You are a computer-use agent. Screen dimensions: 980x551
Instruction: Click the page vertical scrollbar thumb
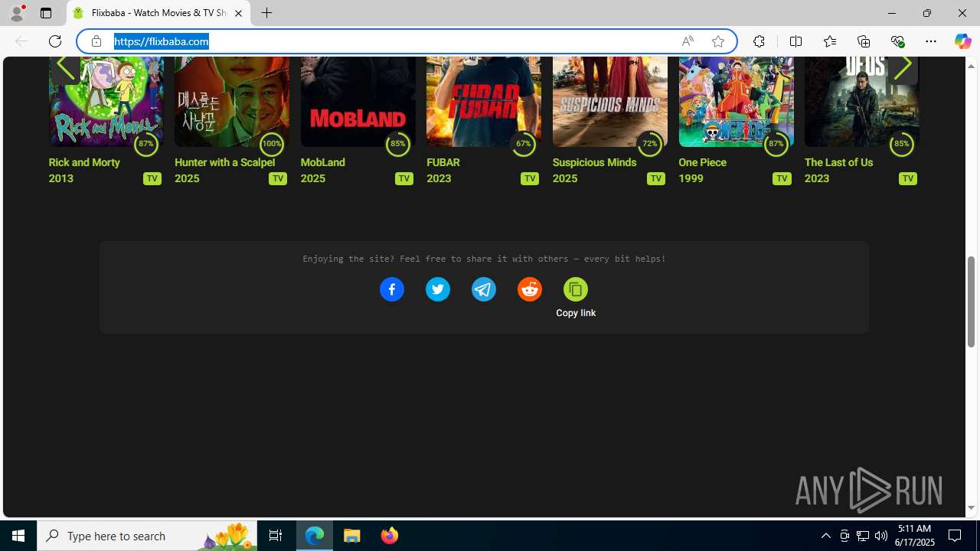click(972, 302)
